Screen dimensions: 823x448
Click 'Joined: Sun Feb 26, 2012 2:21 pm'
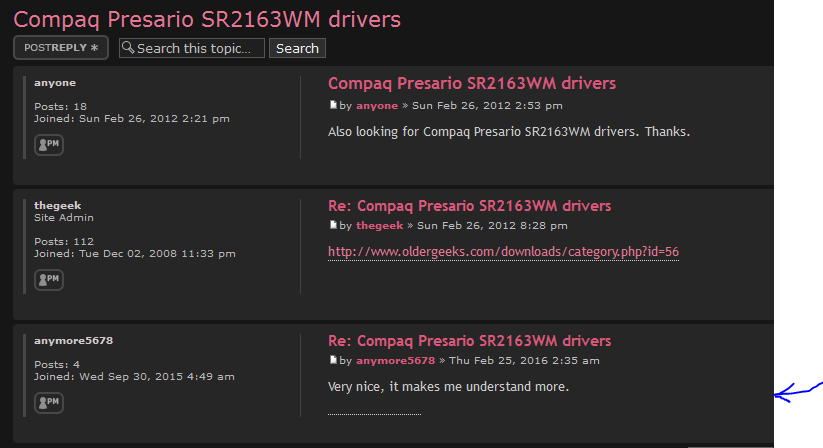coord(132,119)
